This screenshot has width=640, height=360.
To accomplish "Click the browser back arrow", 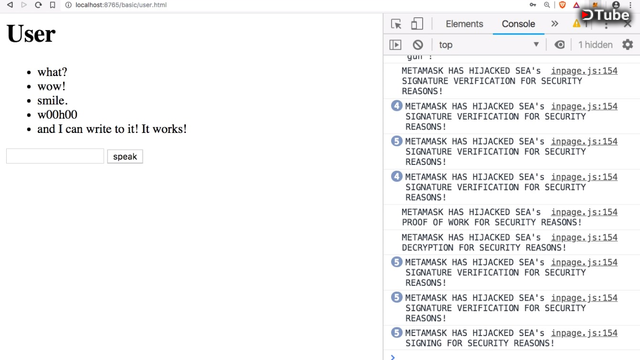I will (10, 5).
